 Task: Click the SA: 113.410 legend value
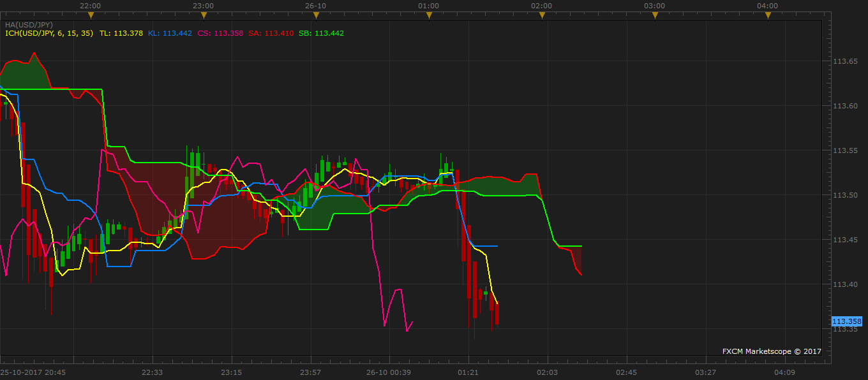click(271, 33)
